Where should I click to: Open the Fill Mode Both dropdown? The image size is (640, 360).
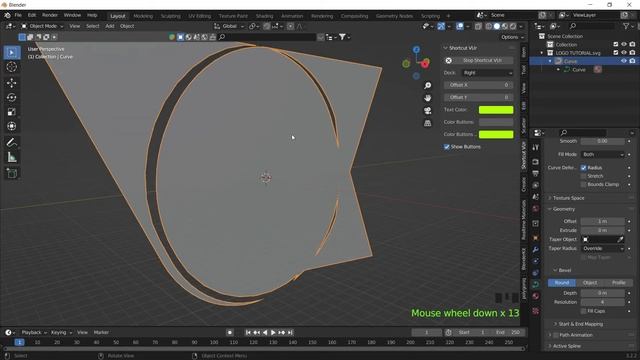(x=602, y=154)
